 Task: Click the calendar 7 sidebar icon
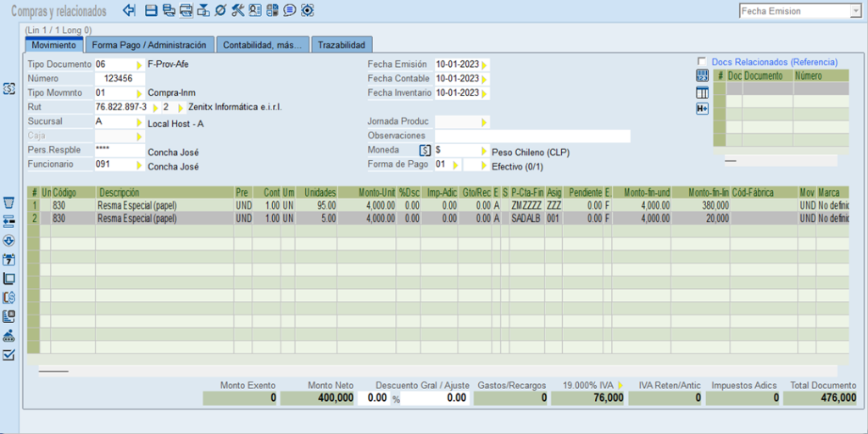(x=8, y=259)
